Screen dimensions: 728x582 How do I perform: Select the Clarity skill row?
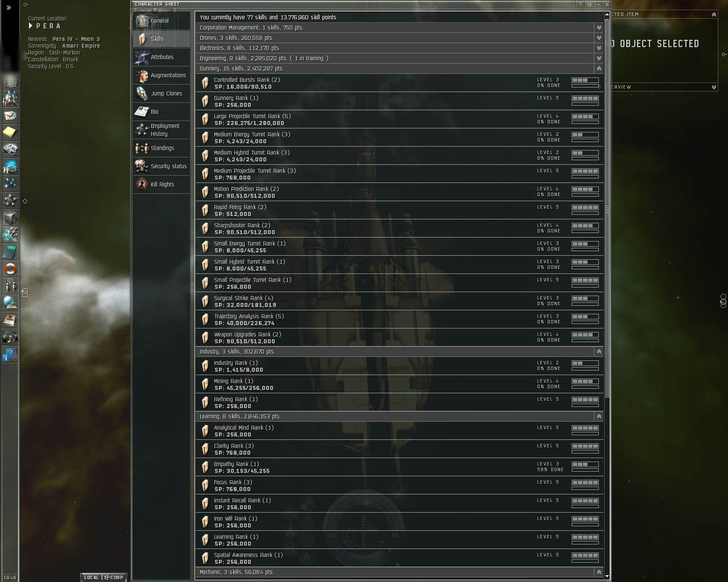click(x=399, y=449)
